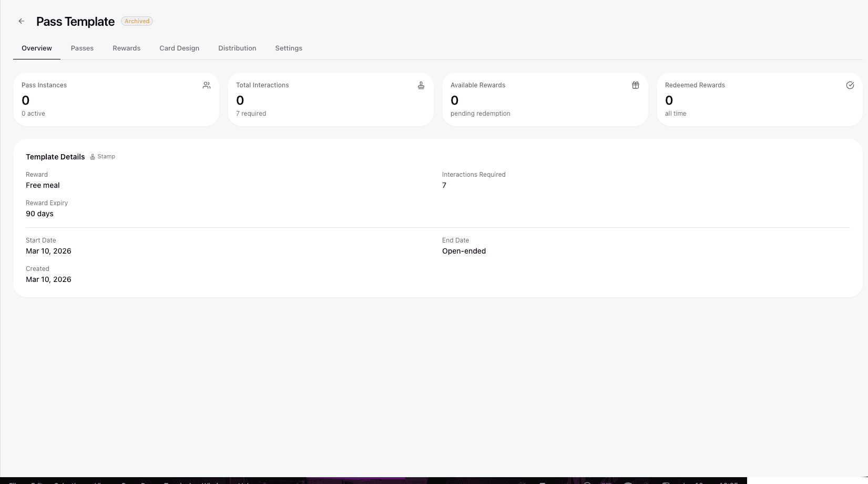
Task: Open the Distribution tab
Action: [237, 48]
